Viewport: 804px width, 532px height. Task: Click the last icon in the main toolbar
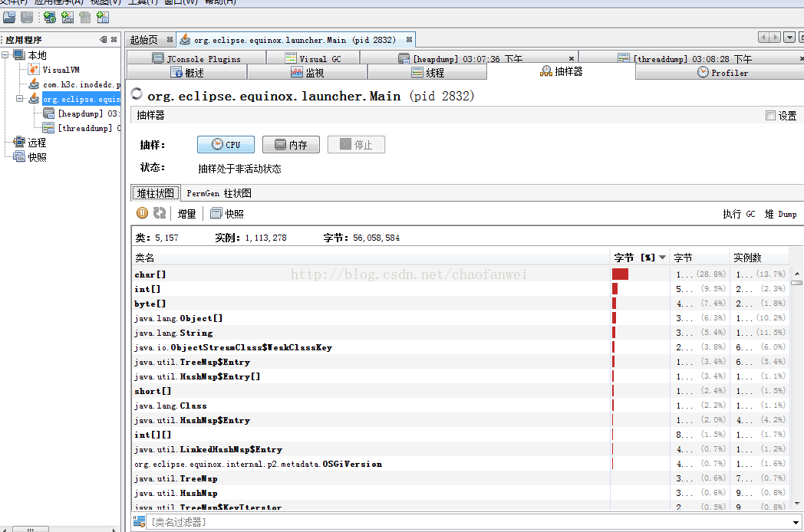point(103,18)
